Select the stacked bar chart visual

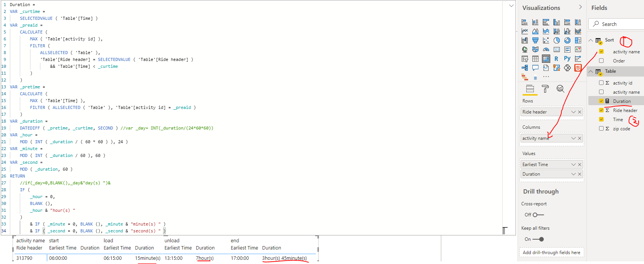525,22
